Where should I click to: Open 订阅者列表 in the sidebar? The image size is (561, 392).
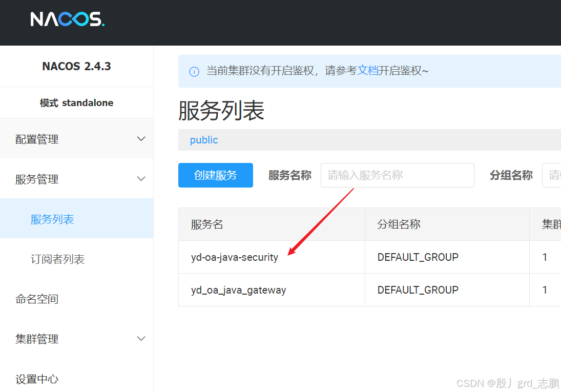point(57,259)
